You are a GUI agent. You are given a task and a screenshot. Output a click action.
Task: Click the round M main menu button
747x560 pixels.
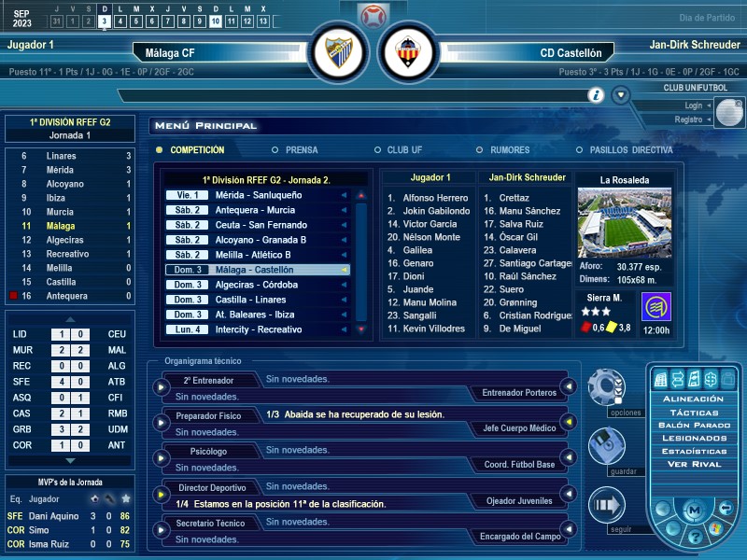(694, 510)
